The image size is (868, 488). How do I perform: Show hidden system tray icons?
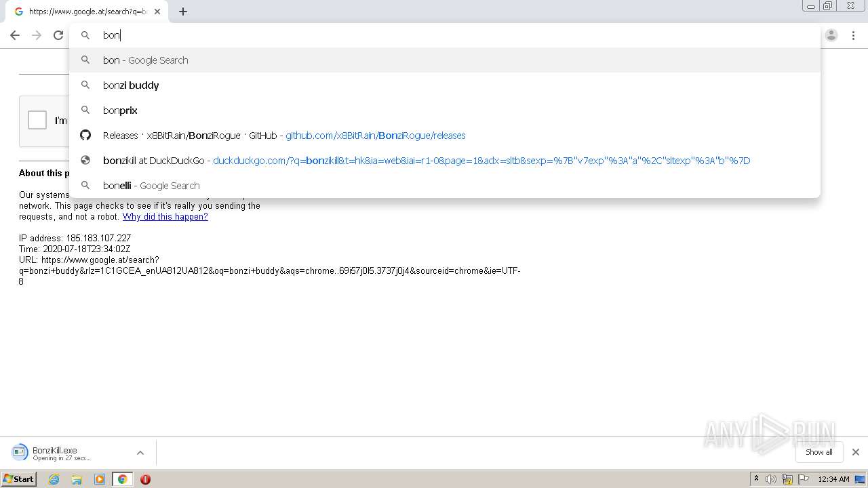[756, 479]
